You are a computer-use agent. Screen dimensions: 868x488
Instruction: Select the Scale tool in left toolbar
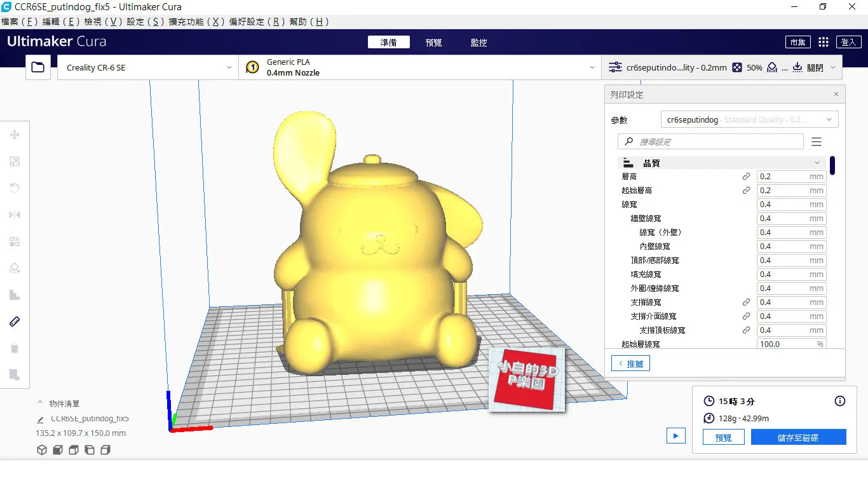(15, 161)
